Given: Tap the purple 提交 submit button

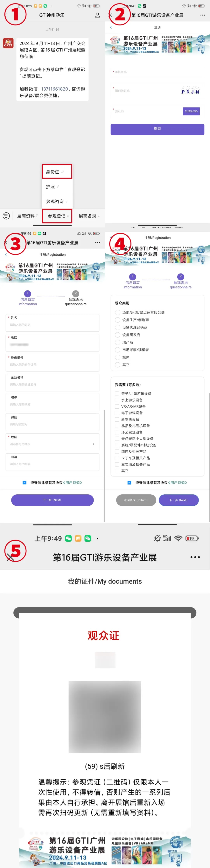Looking at the screenshot, I should (x=157, y=129).
